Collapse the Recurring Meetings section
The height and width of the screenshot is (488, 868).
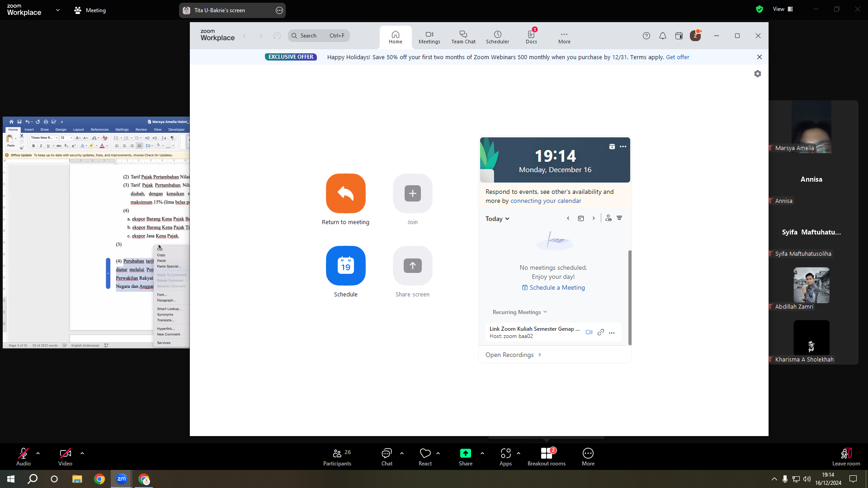(520, 312)
